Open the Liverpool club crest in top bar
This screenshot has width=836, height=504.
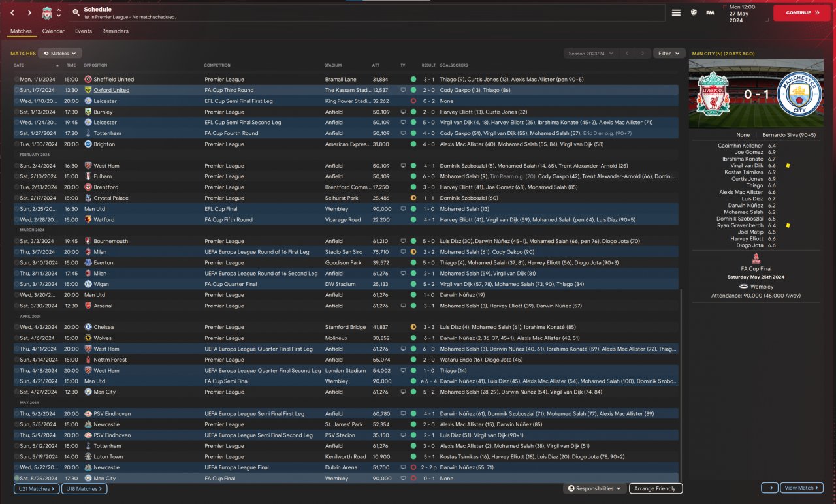[x=47, y=12]
